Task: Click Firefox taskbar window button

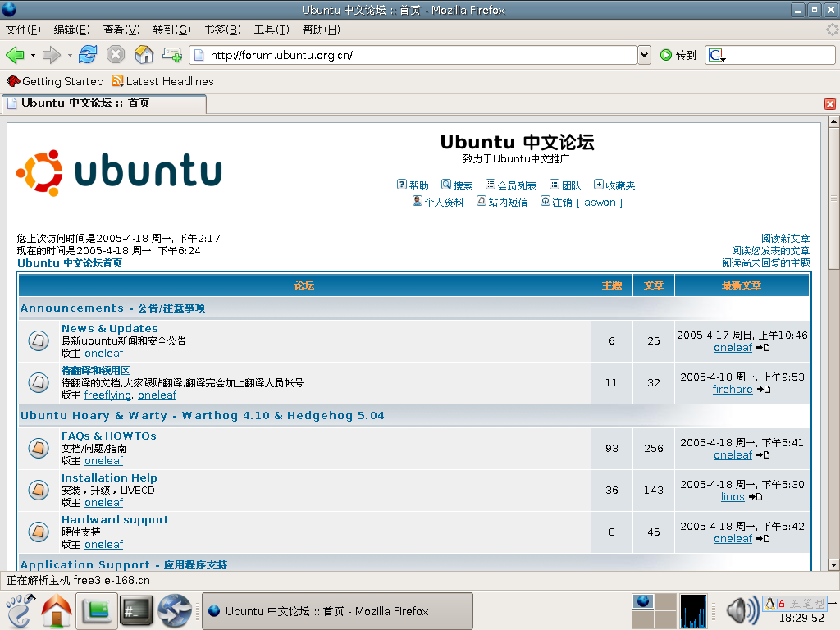Action: [337, 611]
